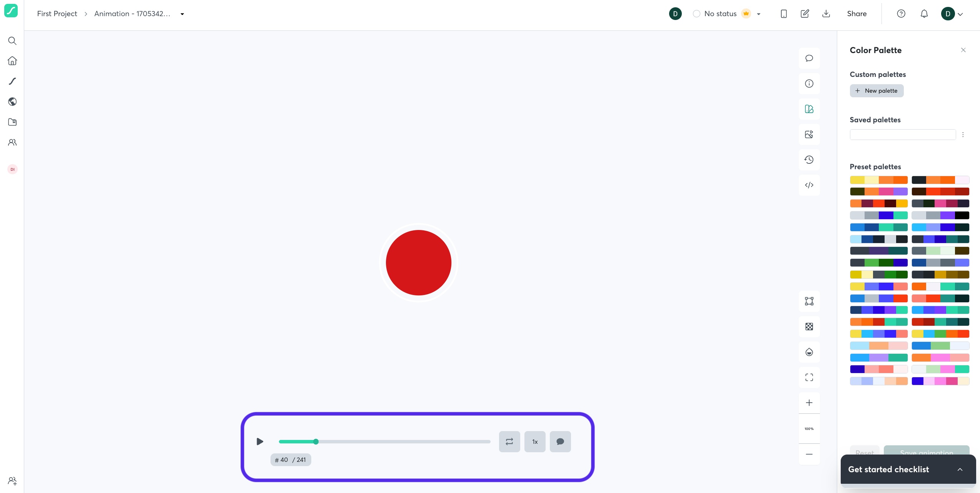The height and width of the screenshot is (493, 980).
Task: Open the version history panel
Action: click(809, 160)
